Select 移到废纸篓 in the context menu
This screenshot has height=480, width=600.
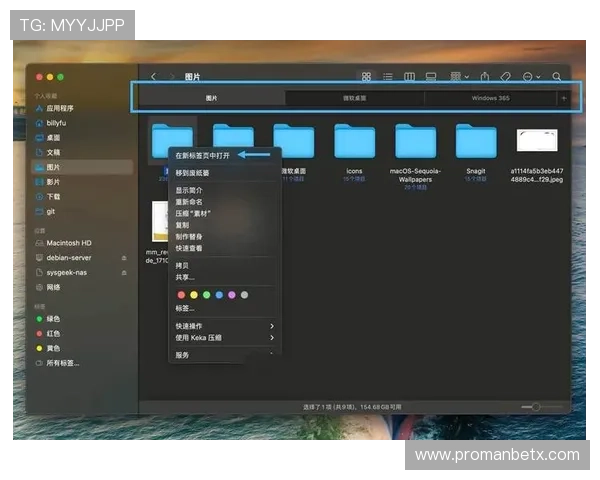coord(193,172)
